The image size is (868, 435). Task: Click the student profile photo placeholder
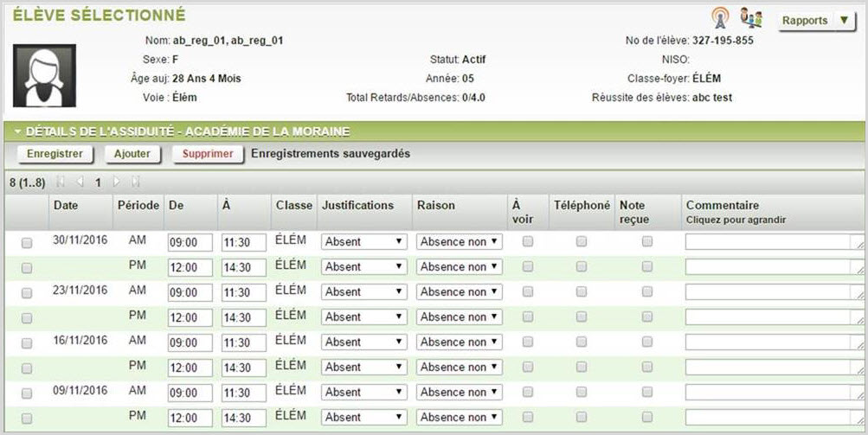pos(44,76)
